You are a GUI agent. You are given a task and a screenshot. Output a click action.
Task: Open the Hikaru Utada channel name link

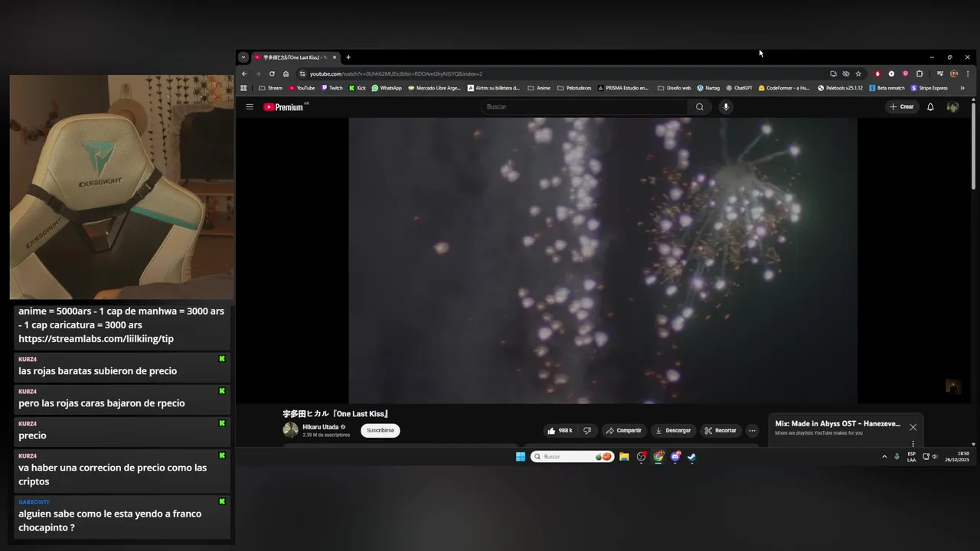[x=320, y=427]
